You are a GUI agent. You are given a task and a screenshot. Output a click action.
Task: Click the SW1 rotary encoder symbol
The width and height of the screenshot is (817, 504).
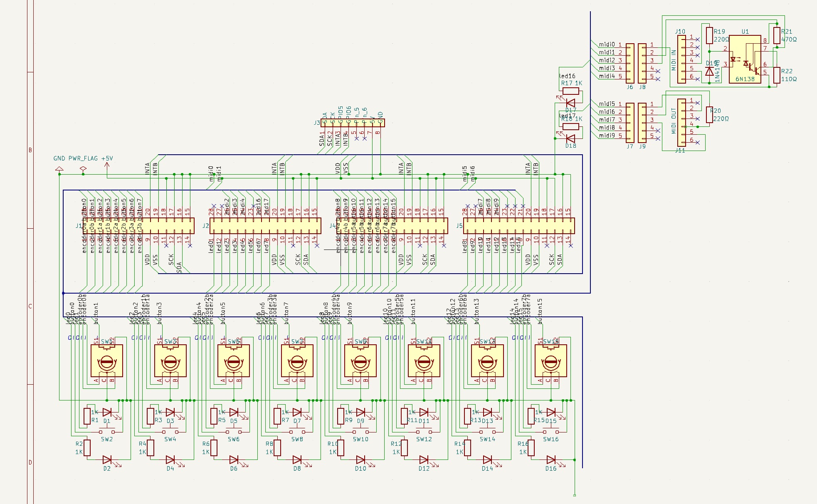click(107, 361)
